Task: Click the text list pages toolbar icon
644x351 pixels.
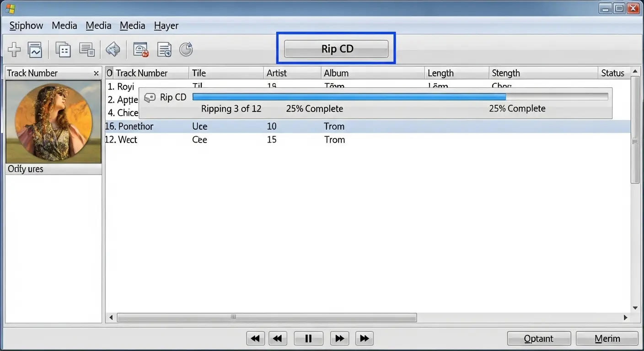Action: (87, 49)
